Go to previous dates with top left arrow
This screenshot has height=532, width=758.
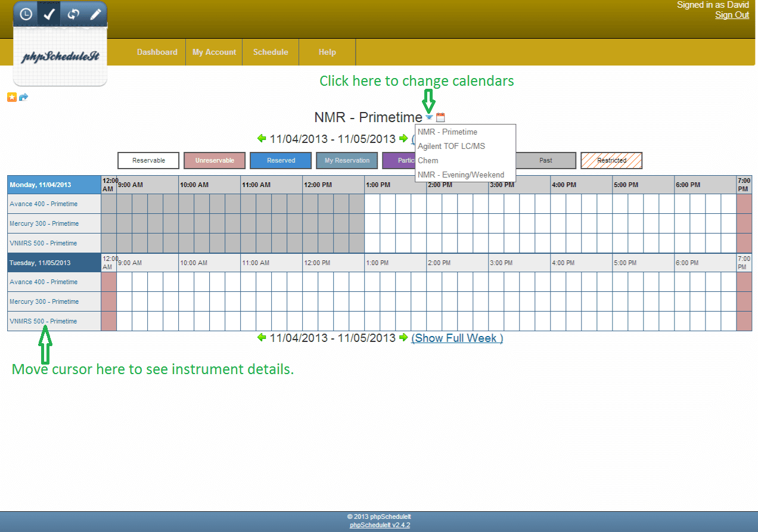pos(262,139)
